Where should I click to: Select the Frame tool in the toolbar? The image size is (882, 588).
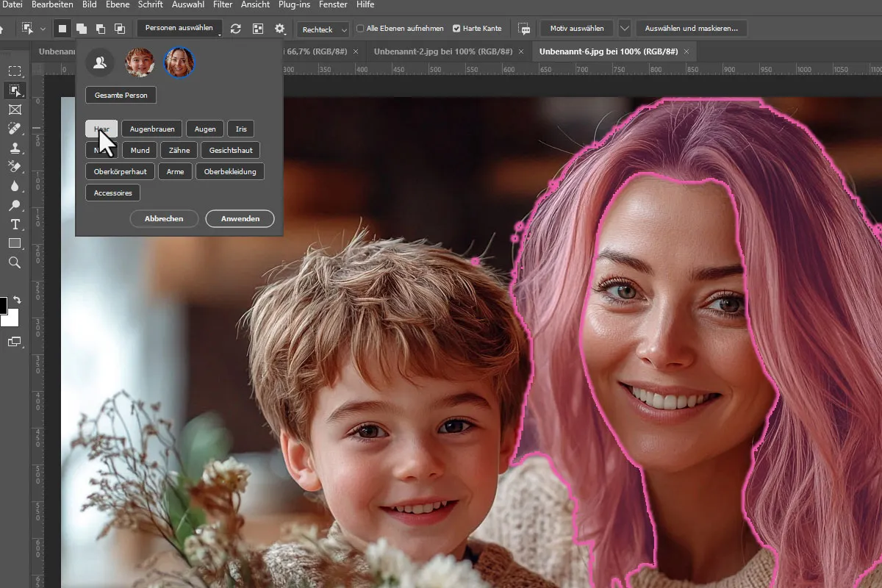pos(14,110)
